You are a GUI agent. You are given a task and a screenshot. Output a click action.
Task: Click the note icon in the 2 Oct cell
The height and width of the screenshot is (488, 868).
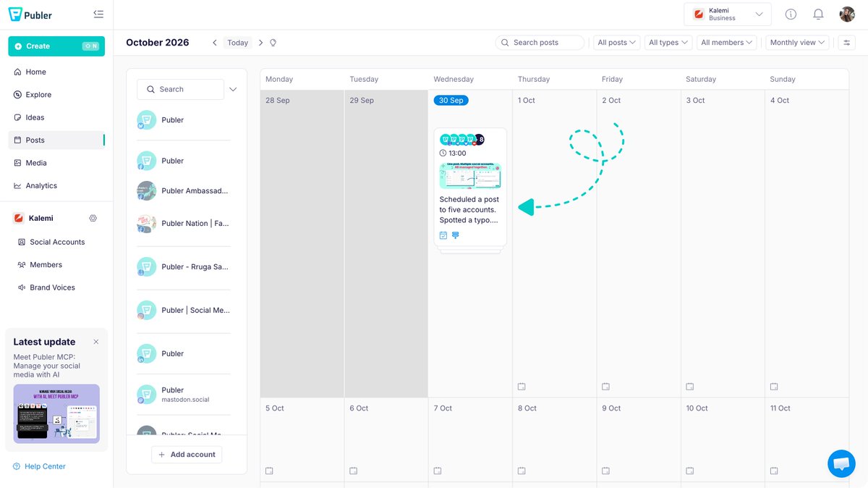tap(605, 387)
